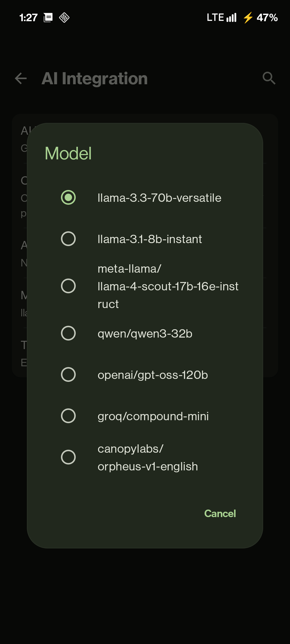This screenshot has height=644, width=290.
Task: Click the AI Integration title text
Action: coord(95,79)
